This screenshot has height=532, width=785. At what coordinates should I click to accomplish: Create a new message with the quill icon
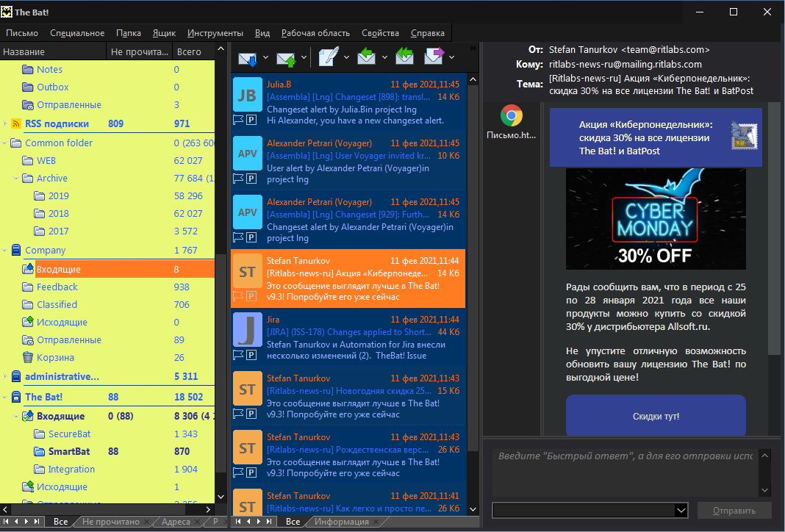pos(328,57)
